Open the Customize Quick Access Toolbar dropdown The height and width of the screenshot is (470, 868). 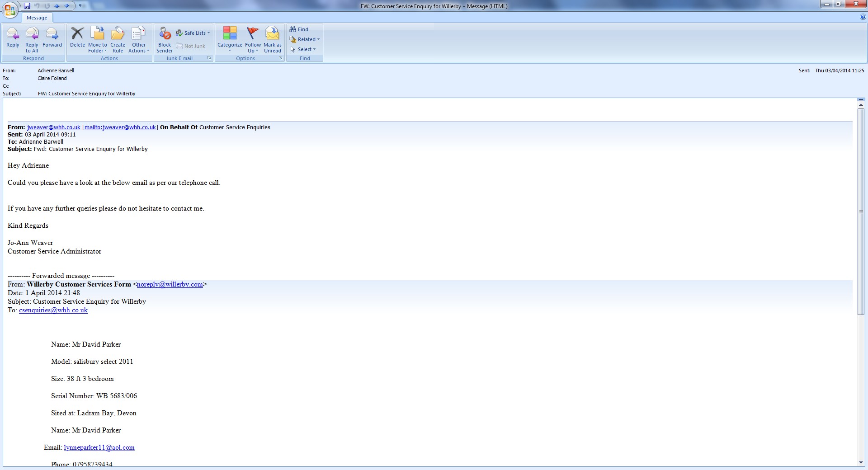point(80,6)
